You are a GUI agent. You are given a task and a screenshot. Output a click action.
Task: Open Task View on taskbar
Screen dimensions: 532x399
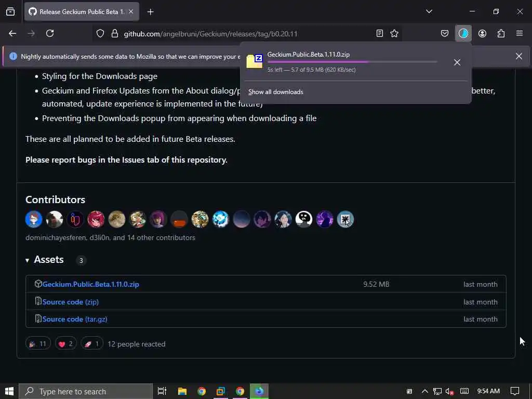click(x=162, y=391)
